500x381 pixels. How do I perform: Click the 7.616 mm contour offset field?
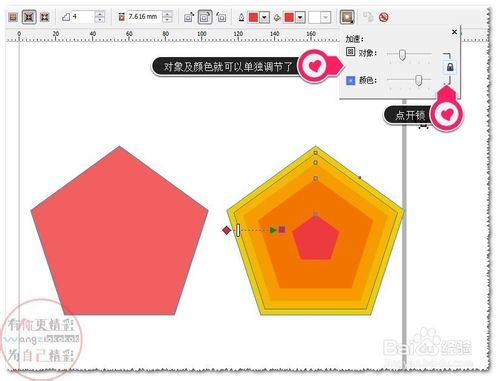pos(144,17)
